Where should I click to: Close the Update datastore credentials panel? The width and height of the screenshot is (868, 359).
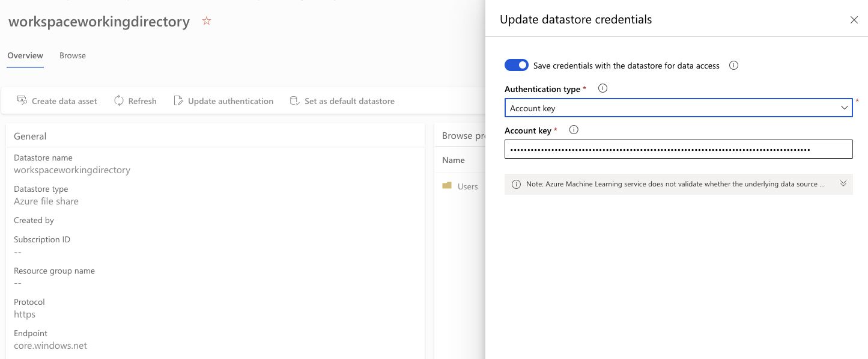[854, 20]
